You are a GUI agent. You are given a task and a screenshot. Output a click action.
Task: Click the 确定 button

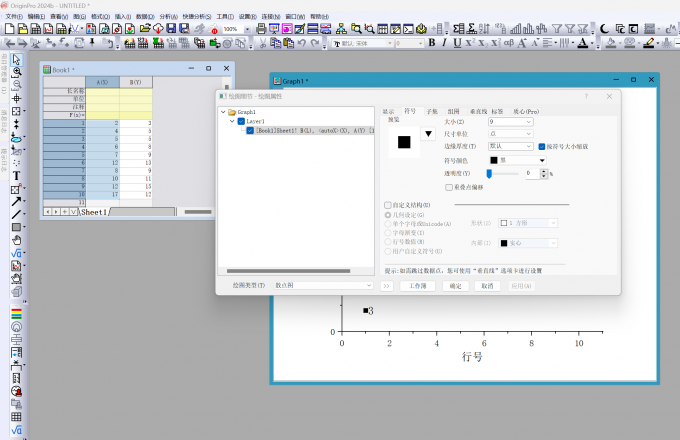point(455,286)
